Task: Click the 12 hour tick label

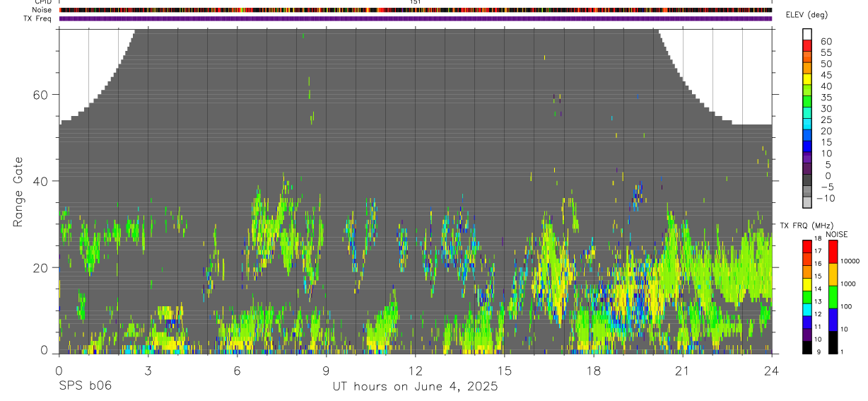Action: tap(416, 371)
